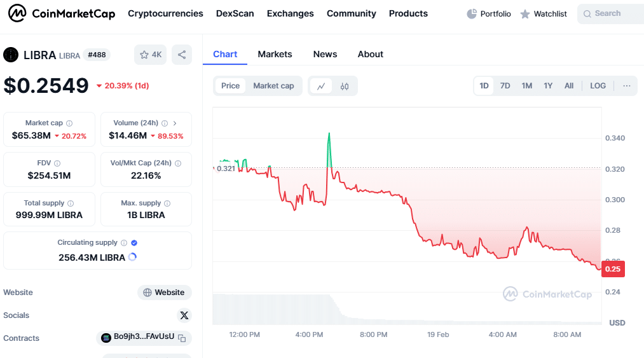Open Community menu
644x358 pixels.
(x=352, y=13)
